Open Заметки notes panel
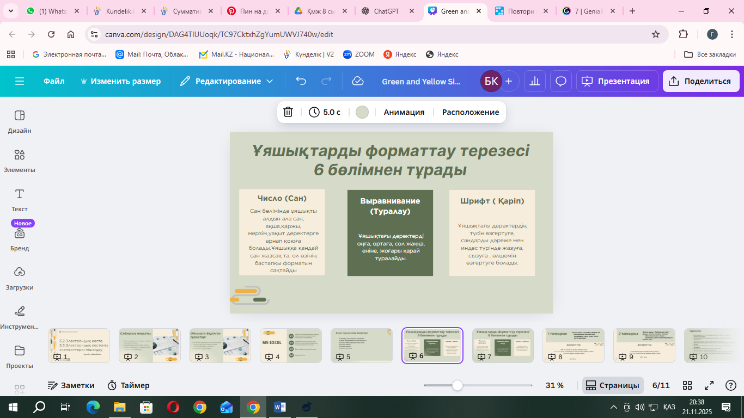Viewport: 744px width, 418px height. click(71, 385)
